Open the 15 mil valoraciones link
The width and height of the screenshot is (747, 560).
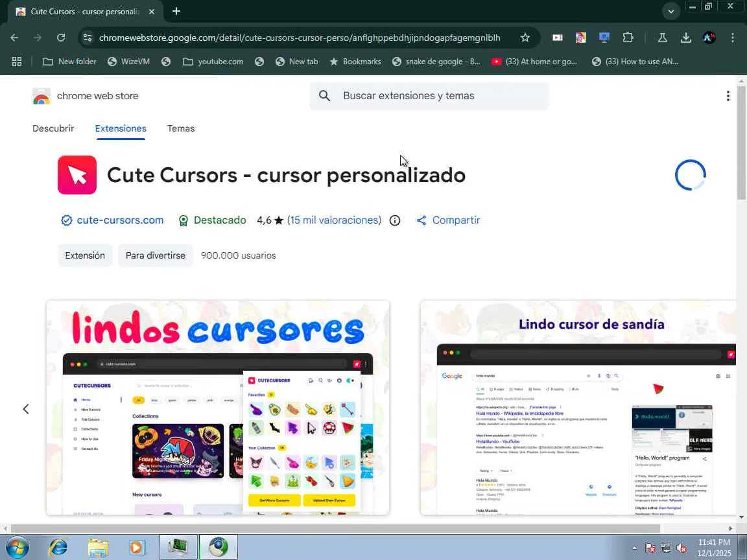click(334, 220)
